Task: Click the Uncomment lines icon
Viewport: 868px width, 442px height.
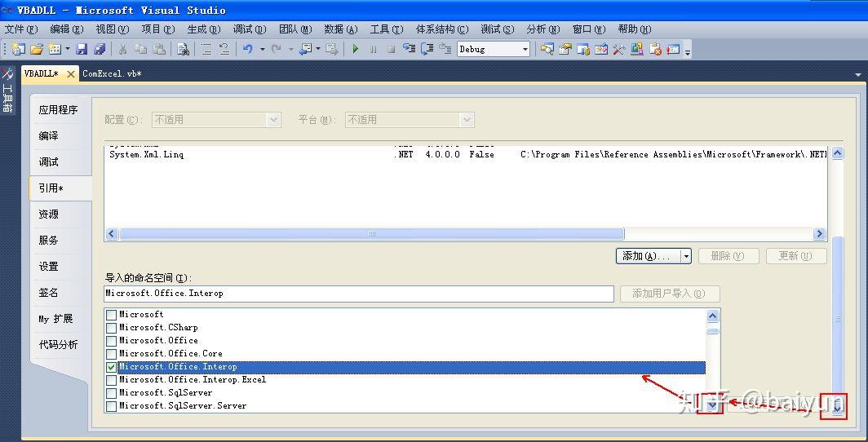Action: [224, 49]
